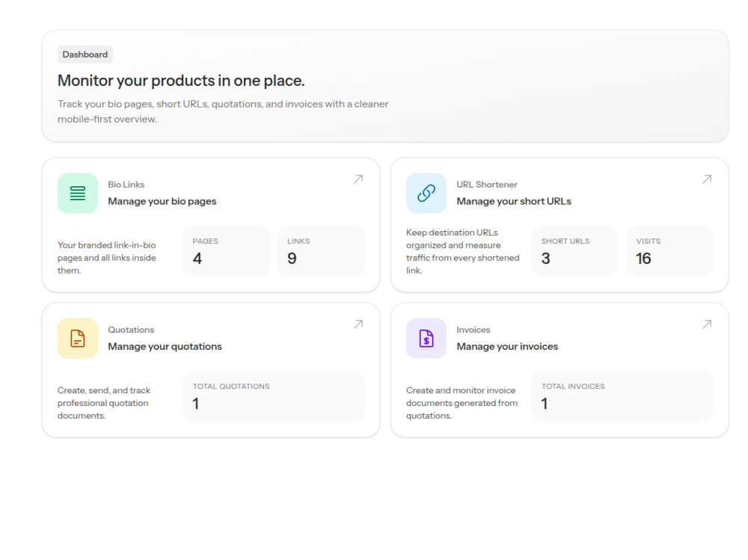748x560 pixels.
Task: Select the SHORT URLS stat tile showing 3
Action: coord(574,251)
